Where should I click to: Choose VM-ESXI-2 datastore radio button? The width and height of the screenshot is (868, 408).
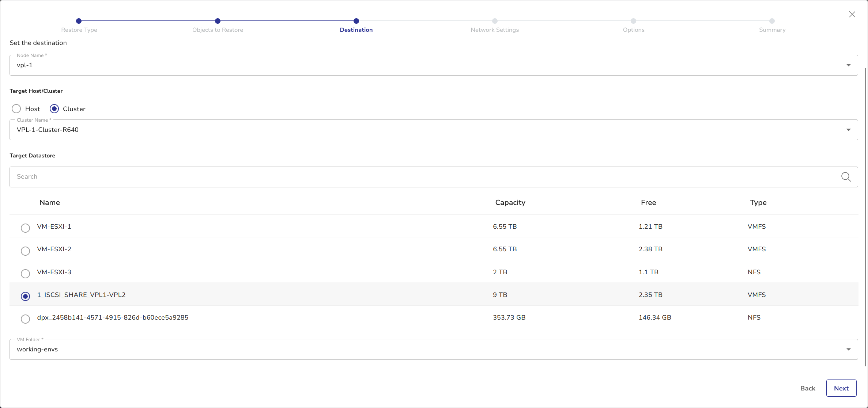(x=25, y=251)
